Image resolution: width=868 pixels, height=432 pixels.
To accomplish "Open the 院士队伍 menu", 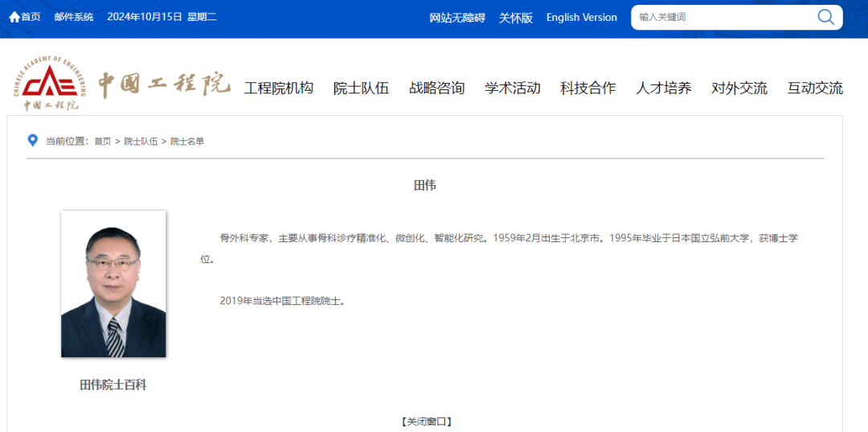I will tap(361, 88).
